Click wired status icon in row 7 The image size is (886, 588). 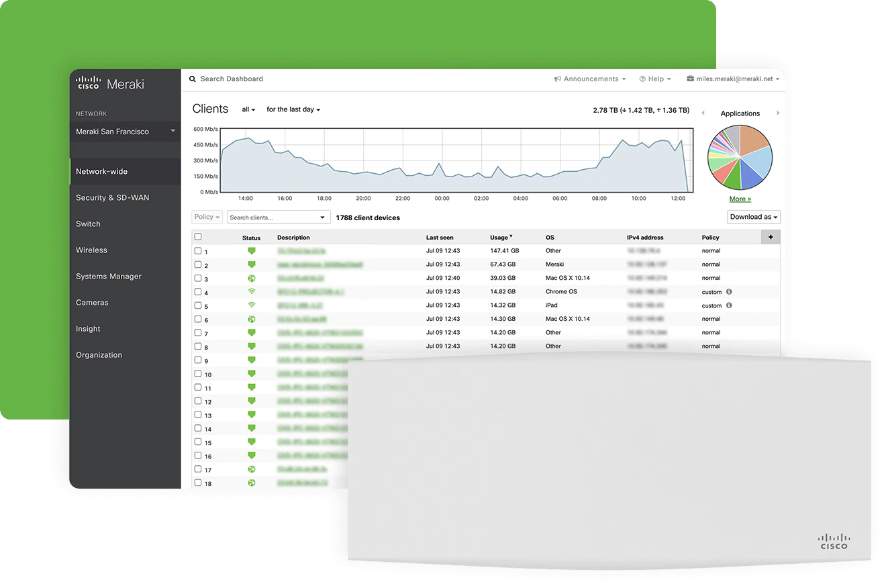click(252, 332)
